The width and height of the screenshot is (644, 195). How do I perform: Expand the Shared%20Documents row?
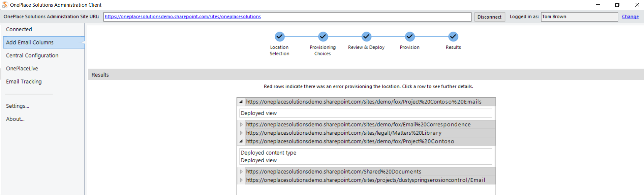pos(241,172)
